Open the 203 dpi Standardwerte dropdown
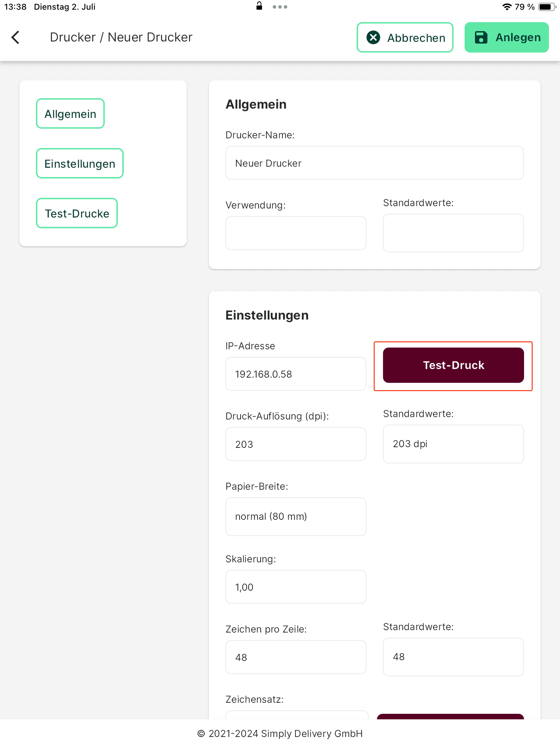This screenshot has width=560, height=747. (x=454, y=444)
